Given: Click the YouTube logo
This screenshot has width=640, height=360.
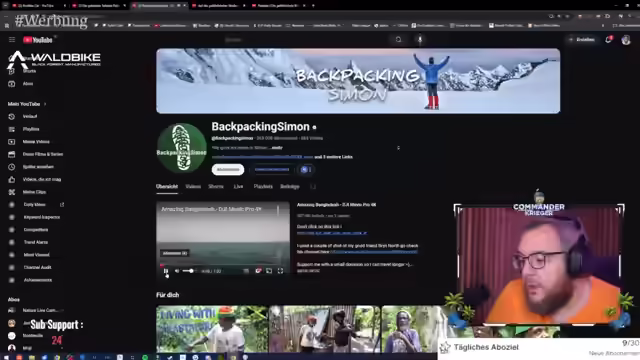Looking at the screenshot, I should coord(38,40).
